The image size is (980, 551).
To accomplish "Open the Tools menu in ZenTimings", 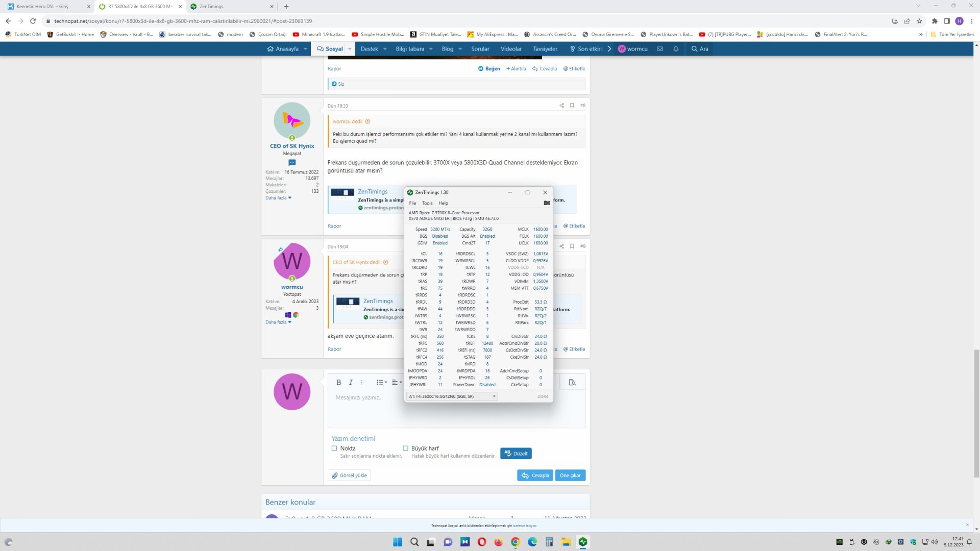I will (x=427, y=203).
